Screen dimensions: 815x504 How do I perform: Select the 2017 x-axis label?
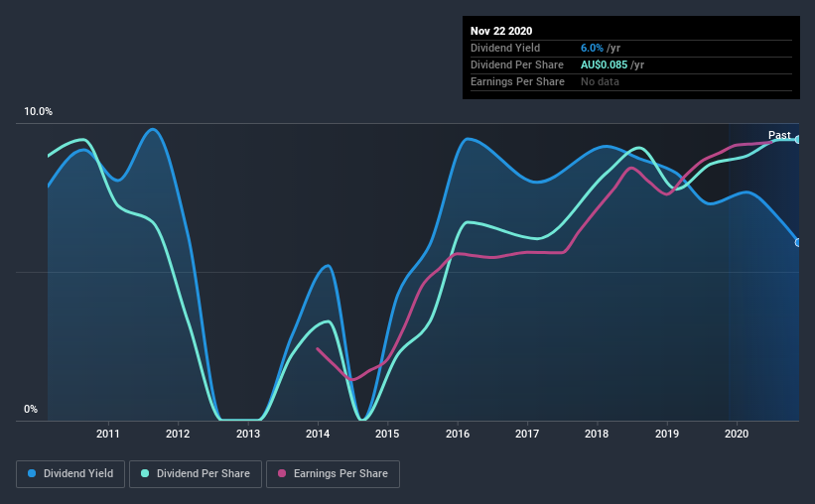(527, 434)
